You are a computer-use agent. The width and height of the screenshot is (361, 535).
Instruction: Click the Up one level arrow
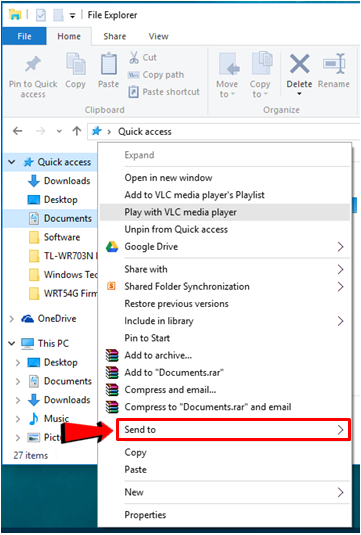point(77,131)
